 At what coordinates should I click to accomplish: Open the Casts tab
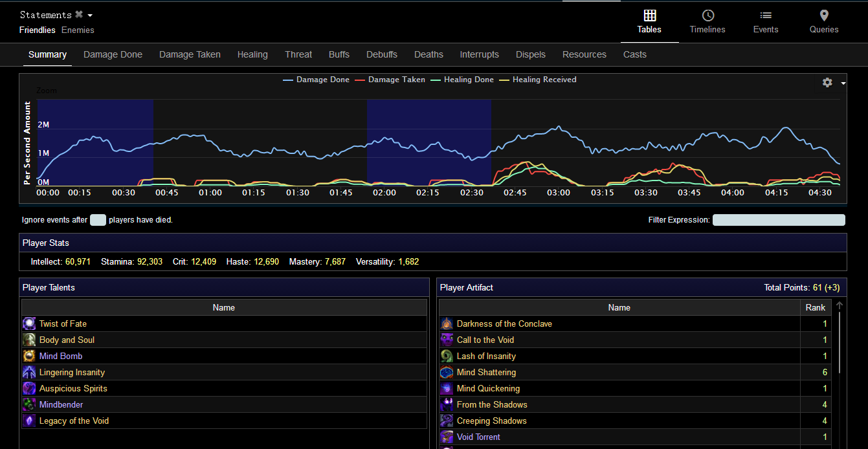point(635,54)
